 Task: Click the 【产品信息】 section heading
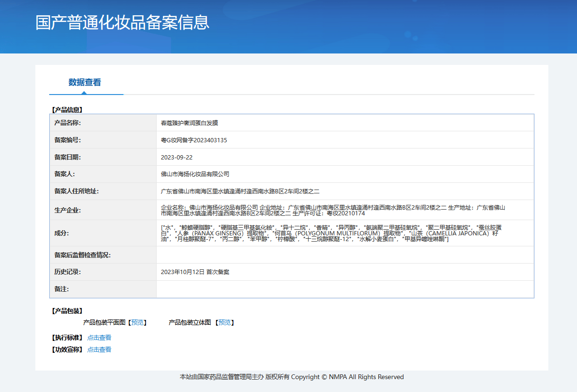66,110
